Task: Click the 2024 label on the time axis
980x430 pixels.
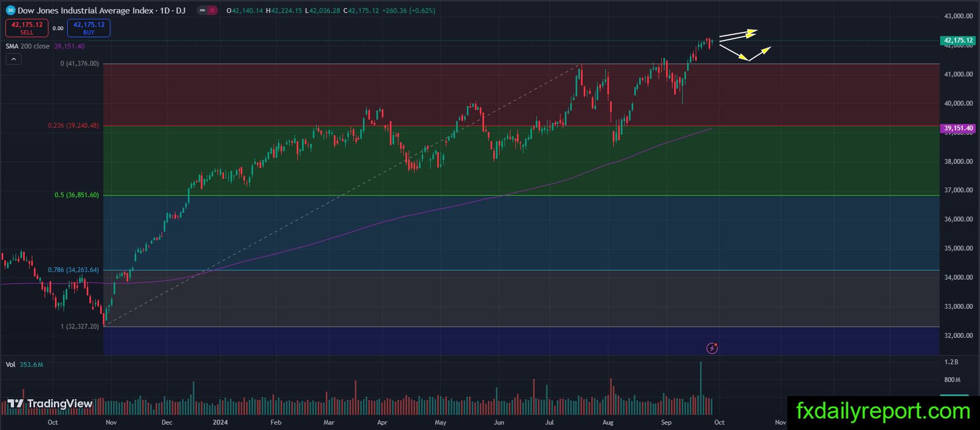Action: coord(220,422)
